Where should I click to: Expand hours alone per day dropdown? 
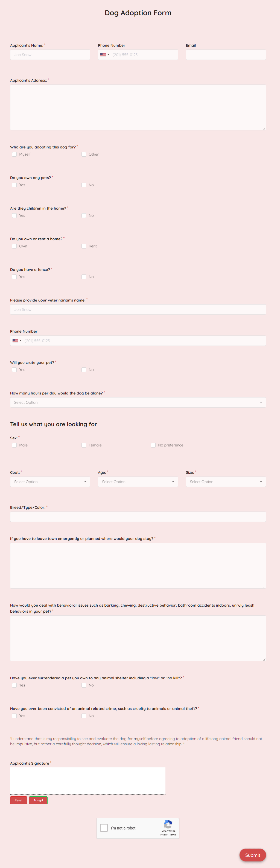(x=138, y=402)
